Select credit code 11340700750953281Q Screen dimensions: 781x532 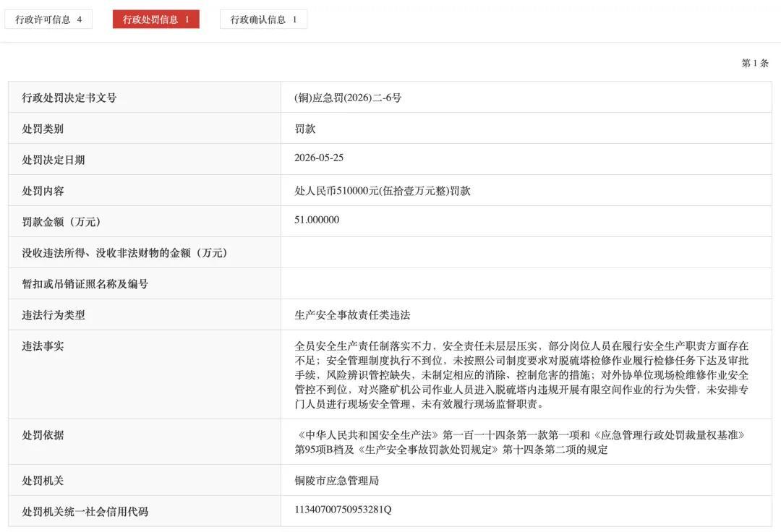343,510
